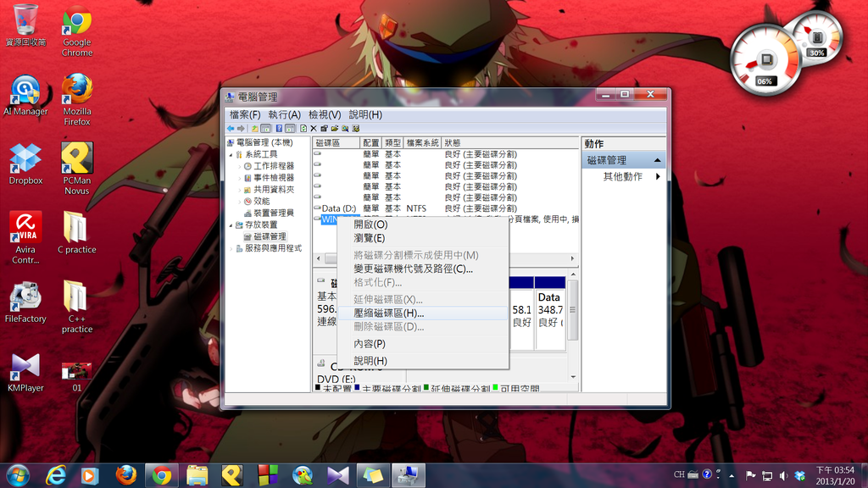This screenshot has height=488, width=868.
Task: Click the 檔案系統 column header
Action: click(x=422, y=142)
